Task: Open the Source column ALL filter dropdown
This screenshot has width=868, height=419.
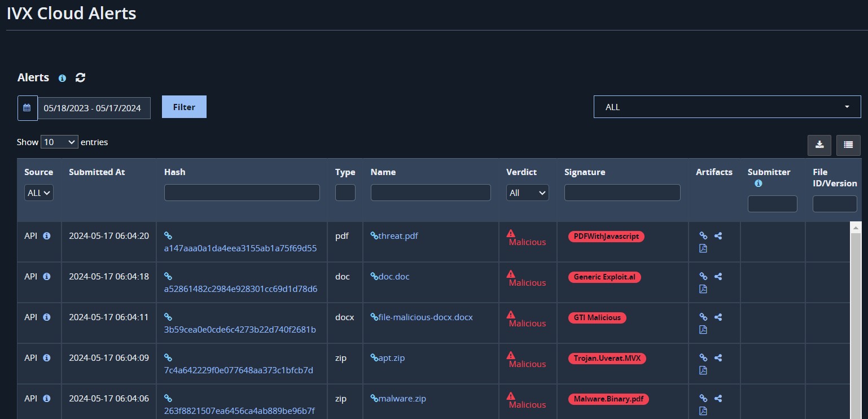Action: click(x=39, y=193)
